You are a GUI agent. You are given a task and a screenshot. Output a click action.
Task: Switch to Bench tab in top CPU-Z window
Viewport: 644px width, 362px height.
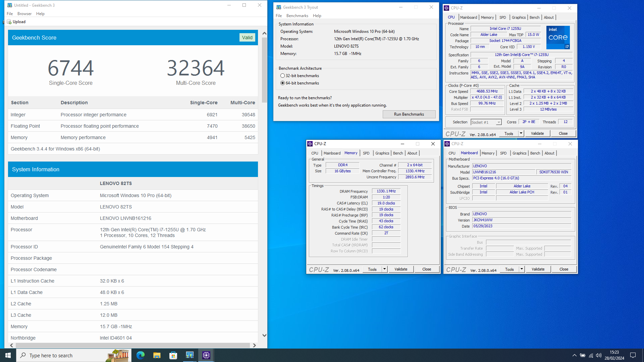(534, 17)
